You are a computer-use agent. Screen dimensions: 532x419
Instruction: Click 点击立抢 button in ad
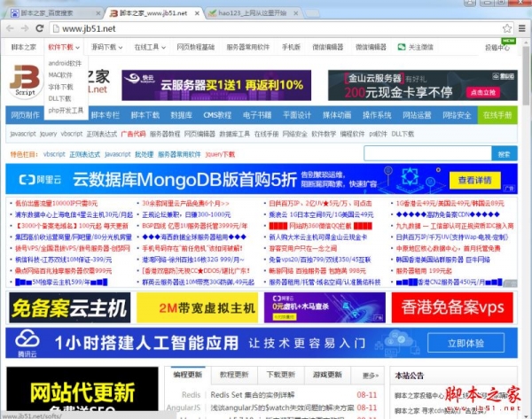(x=483, y=92)
